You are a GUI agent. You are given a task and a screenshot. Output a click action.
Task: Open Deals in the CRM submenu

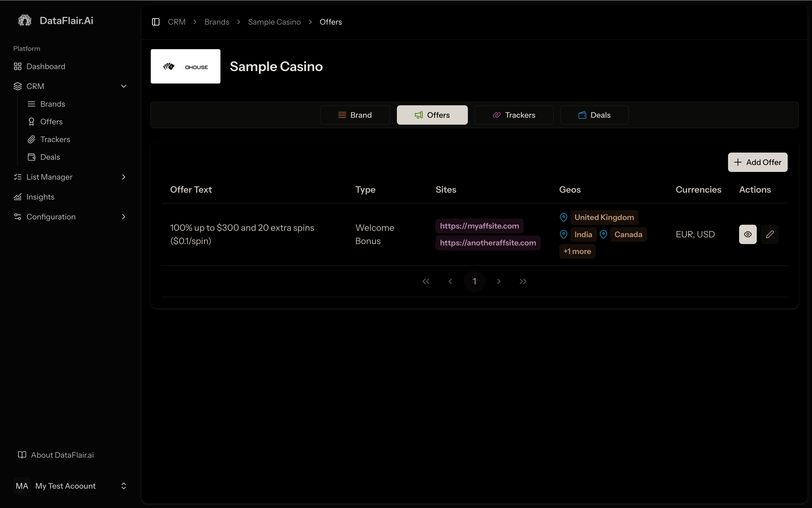50,157
